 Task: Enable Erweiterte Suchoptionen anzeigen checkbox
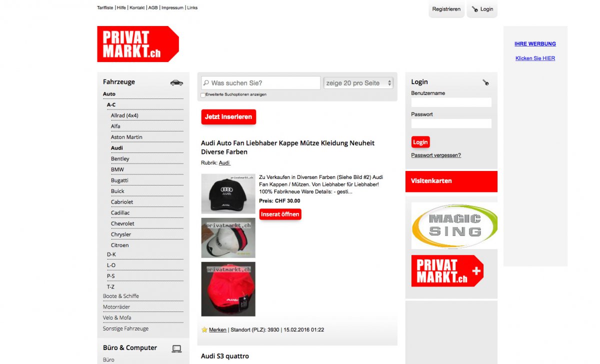pyautogui.click(x=203, y=94)
